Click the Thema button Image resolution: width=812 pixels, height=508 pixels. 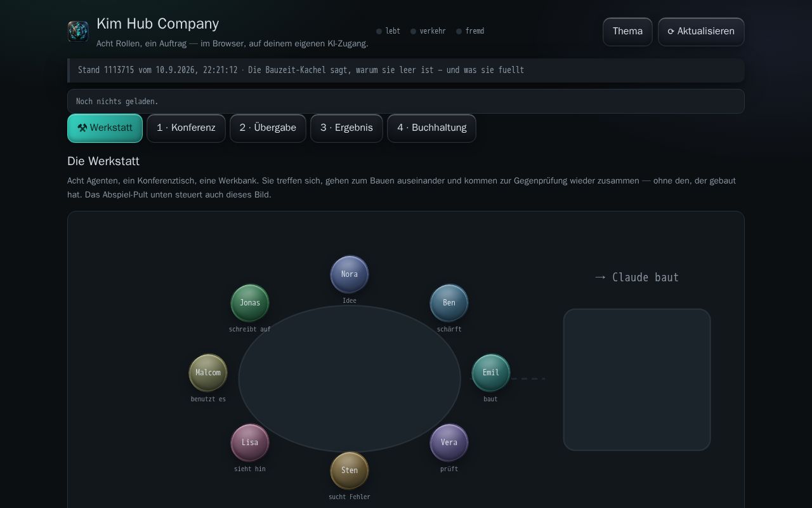click(627, 32)
